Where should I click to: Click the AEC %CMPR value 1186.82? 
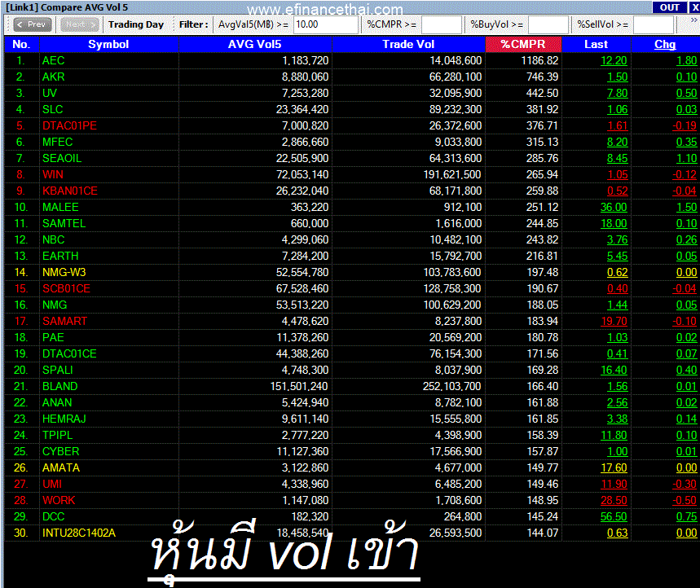(x=539, y=61)
